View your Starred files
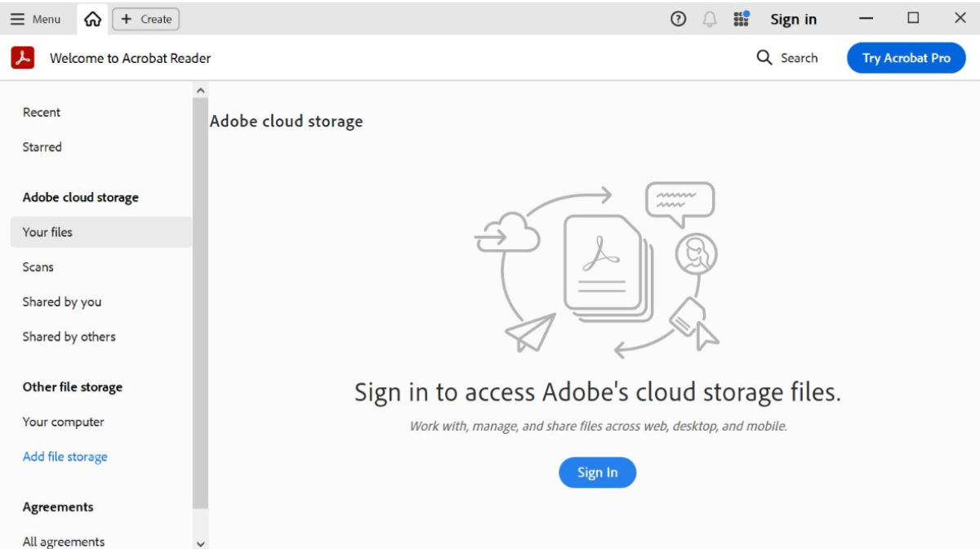 tap(42, 147)
